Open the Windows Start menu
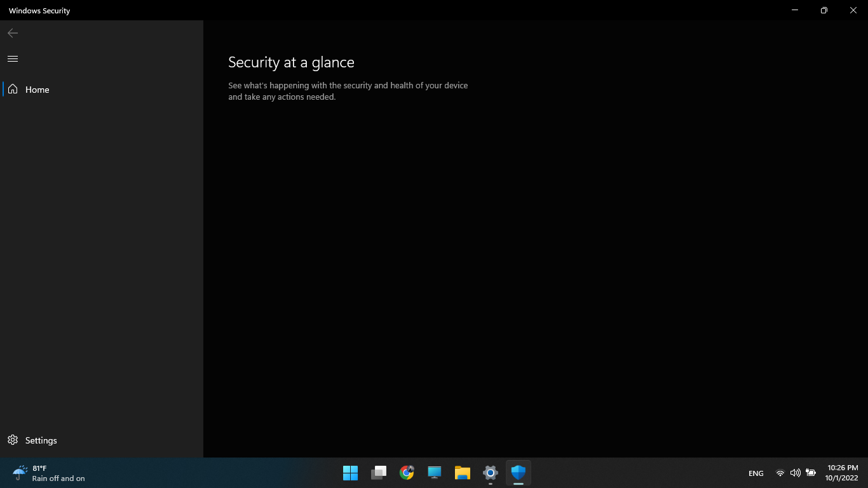Image resolution: width=868 pixels, height=488 pixels. click(x=351, y=473)
